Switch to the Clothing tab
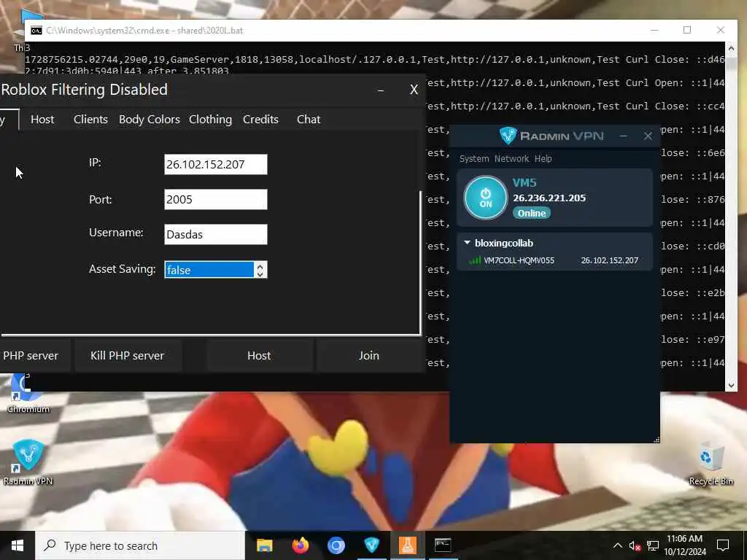 tap(210, 120)
